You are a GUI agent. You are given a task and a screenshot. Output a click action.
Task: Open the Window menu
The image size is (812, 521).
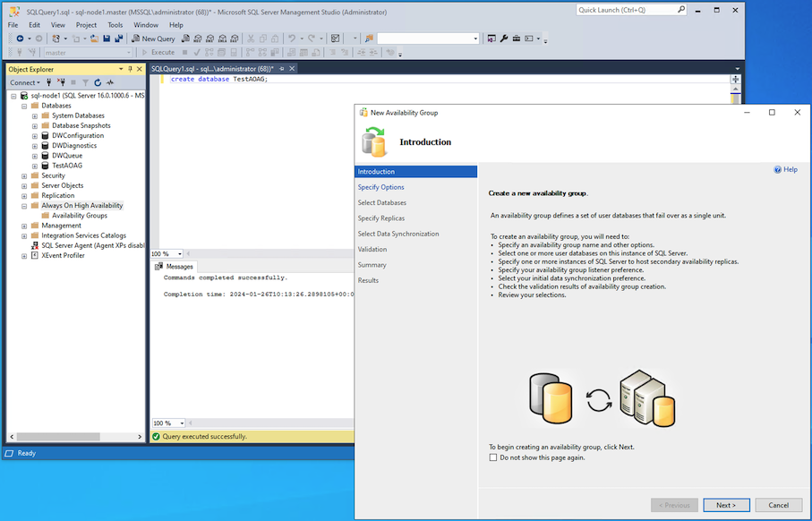point(146,25)
